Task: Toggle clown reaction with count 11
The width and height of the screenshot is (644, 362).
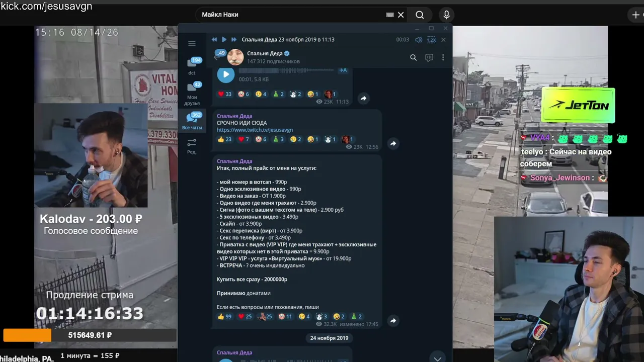Action: click(x=285, y=316)
